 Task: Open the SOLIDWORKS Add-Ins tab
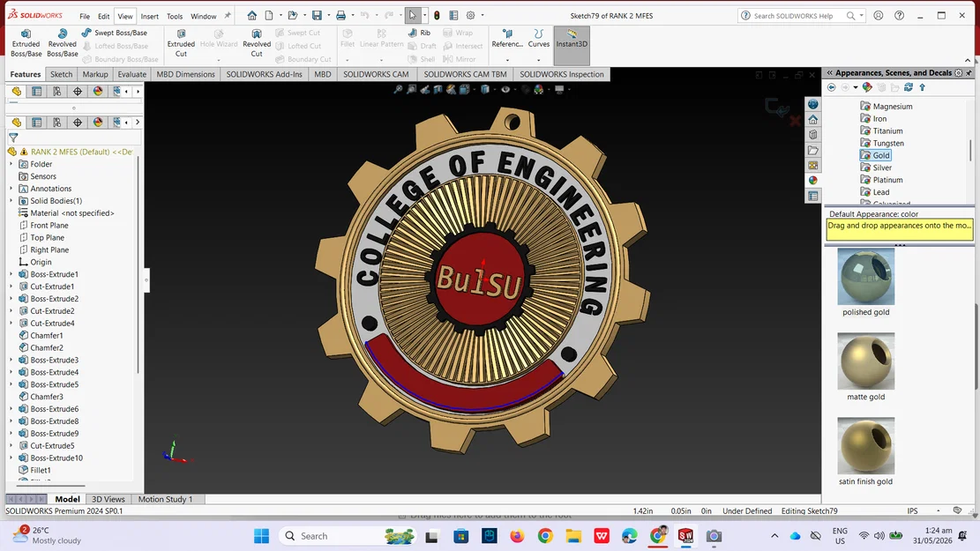tap(264, 74)
